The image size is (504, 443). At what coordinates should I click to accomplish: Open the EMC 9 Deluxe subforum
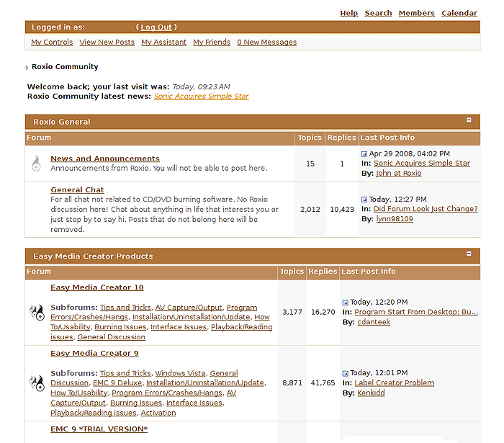coord(117,383)
